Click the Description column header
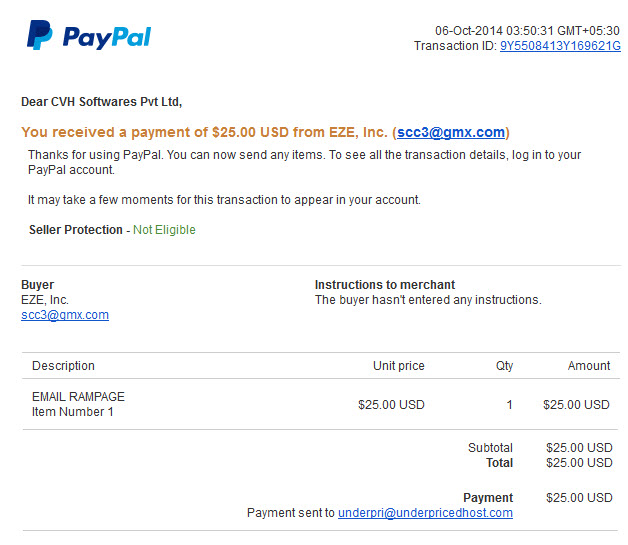This screenshot has height=545, width=628. pos(63,366)
